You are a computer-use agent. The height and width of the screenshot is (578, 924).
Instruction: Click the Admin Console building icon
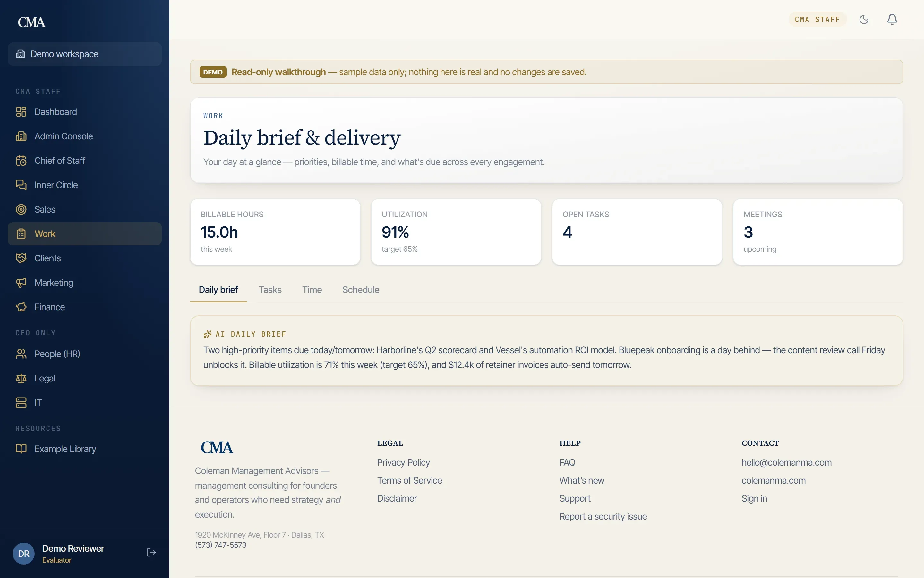tap(21, 136)
